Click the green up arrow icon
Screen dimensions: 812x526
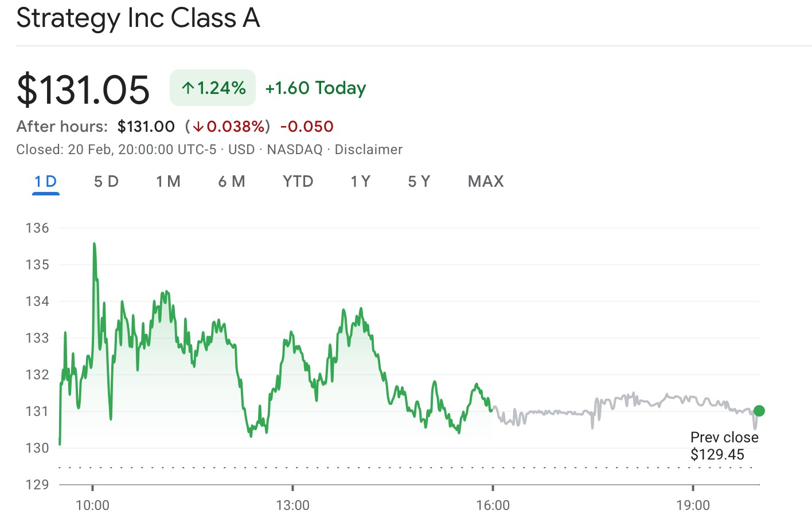188,88
